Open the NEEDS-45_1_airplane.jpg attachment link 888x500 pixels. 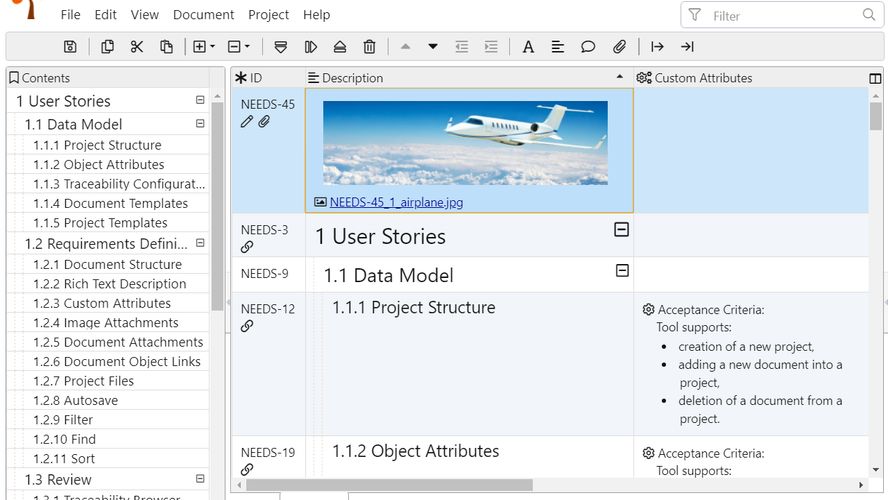click(x=396, y=202)
